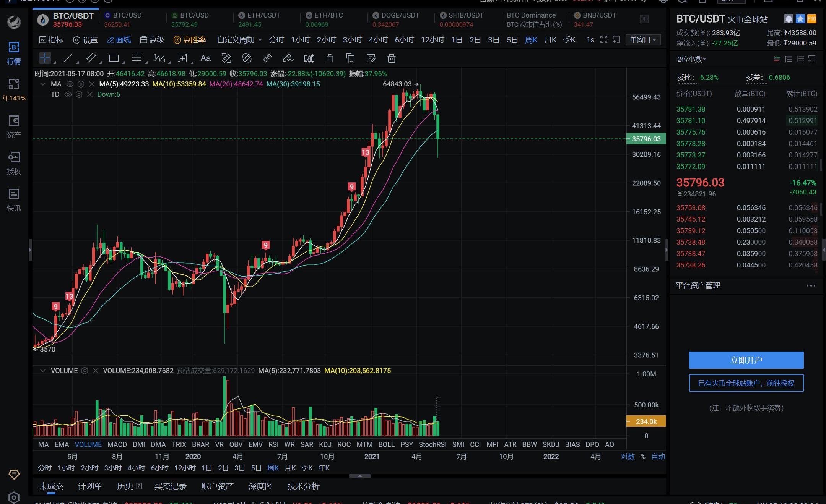The height and width of the screenshot is (504, 826).
Task: Open the 深度图 depth chart tab
Action: [x=260, y=486]
